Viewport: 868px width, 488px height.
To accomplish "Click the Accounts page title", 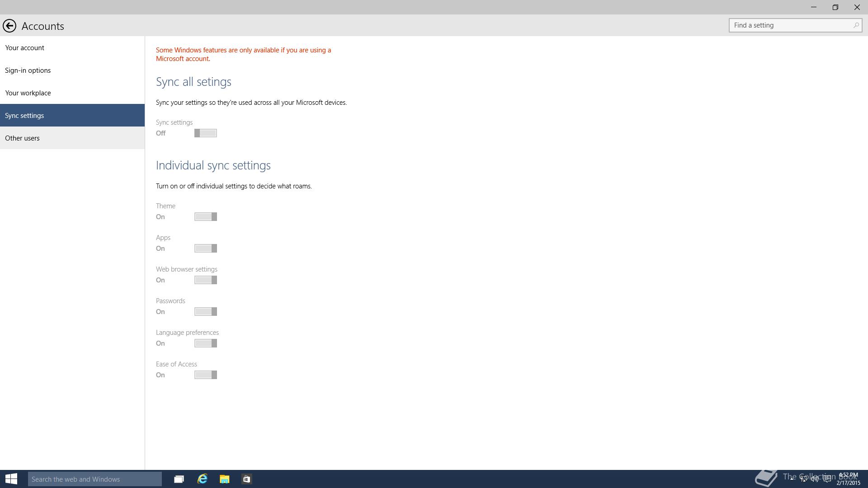I will [43, 26].
